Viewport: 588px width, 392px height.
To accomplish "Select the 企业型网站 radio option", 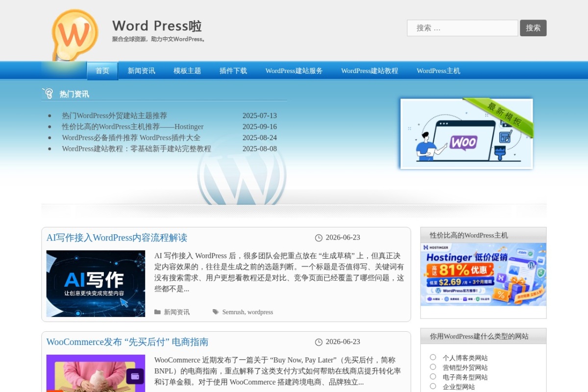I will 433,386.
